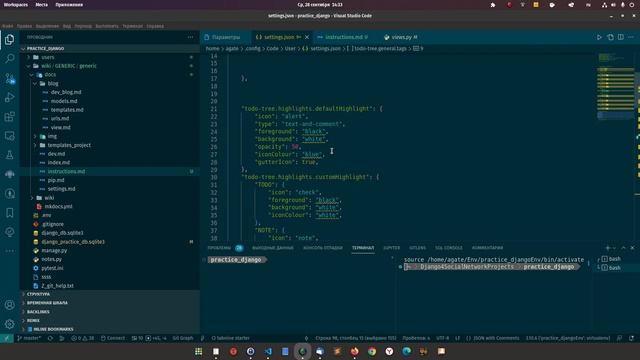Viewport: 640px width, 360px height.
Task: Open the Source Control view
Action: 9,78
